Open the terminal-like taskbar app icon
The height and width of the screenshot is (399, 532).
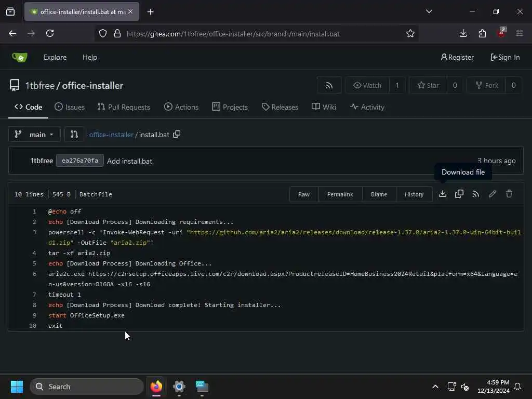pyautogui.click(x=202, y=387)
